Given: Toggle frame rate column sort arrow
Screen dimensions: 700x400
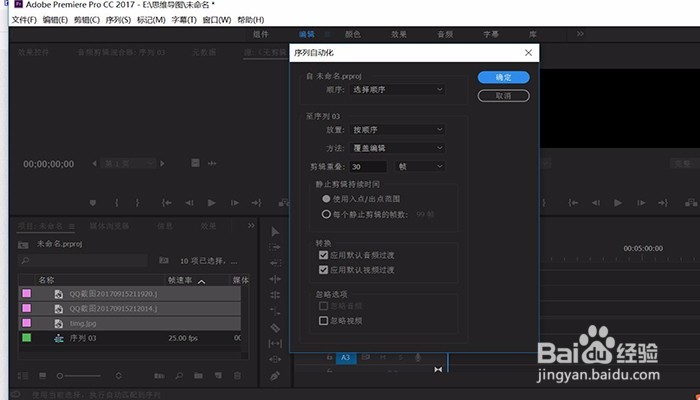Looking at the screenshot, I should pos(201,281).
